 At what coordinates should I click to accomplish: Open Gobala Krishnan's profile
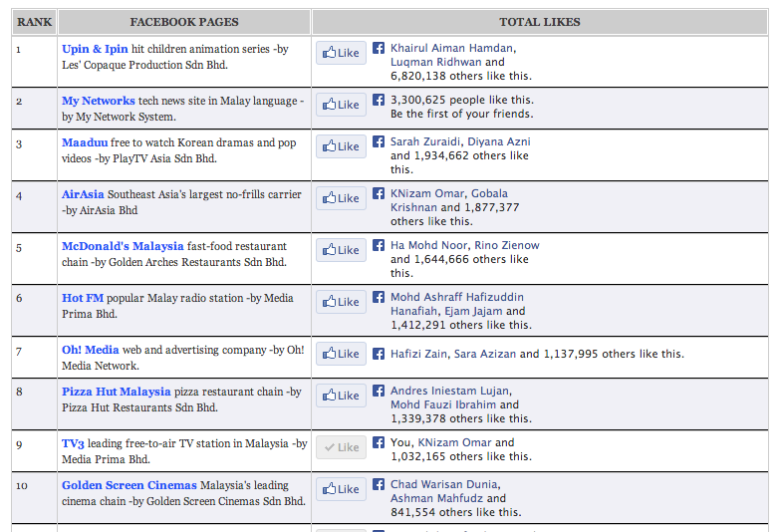point(449,200)
